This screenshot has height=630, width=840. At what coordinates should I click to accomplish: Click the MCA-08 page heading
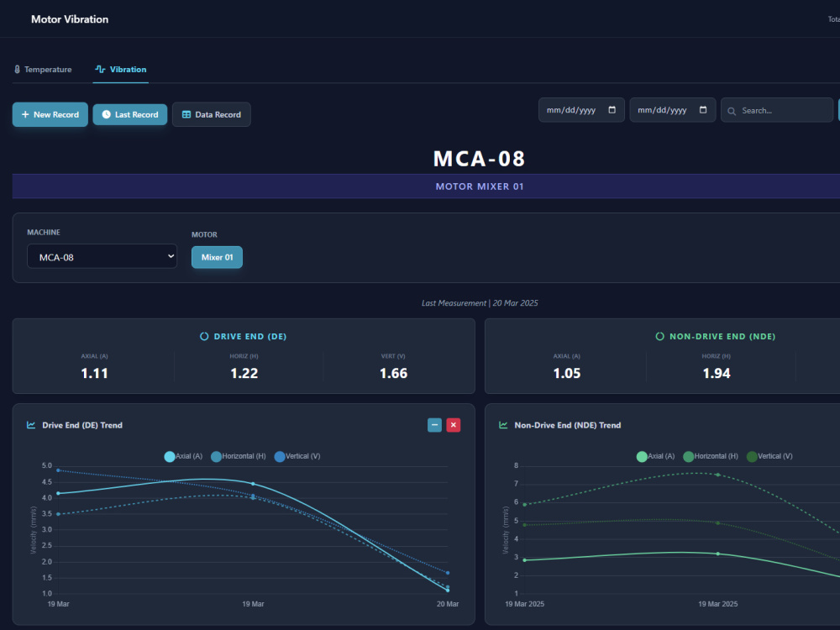click(x=480, y=159)
